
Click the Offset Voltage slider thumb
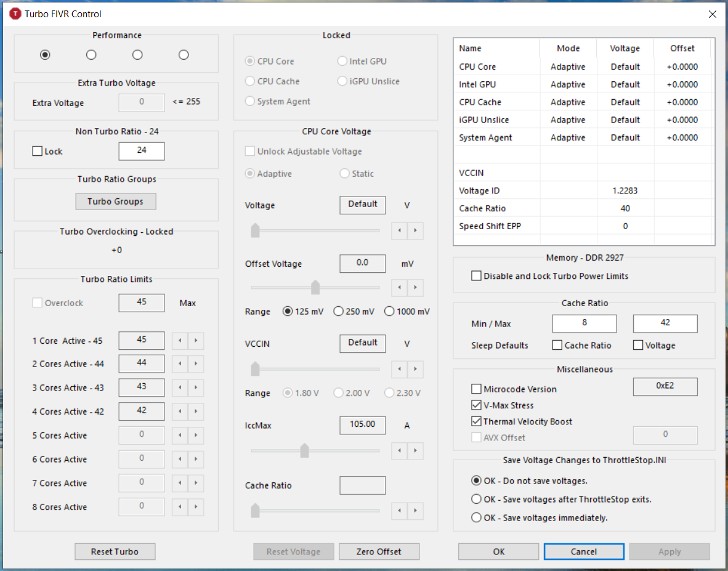315,288
